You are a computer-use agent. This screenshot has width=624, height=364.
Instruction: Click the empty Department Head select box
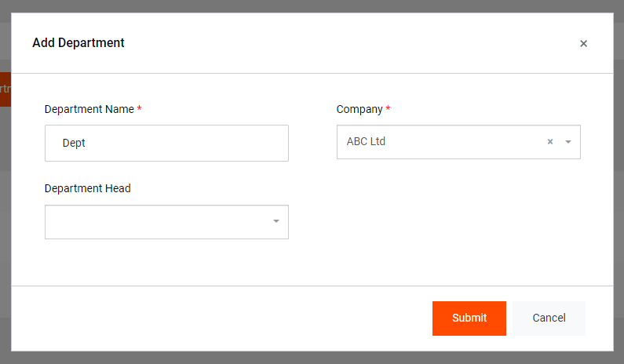tap(157, 222)
